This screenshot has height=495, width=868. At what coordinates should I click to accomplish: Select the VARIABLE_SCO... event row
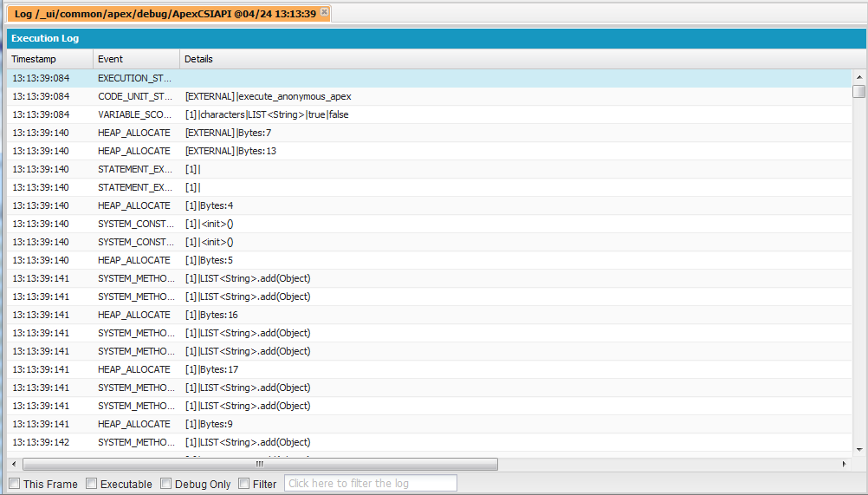429,114
